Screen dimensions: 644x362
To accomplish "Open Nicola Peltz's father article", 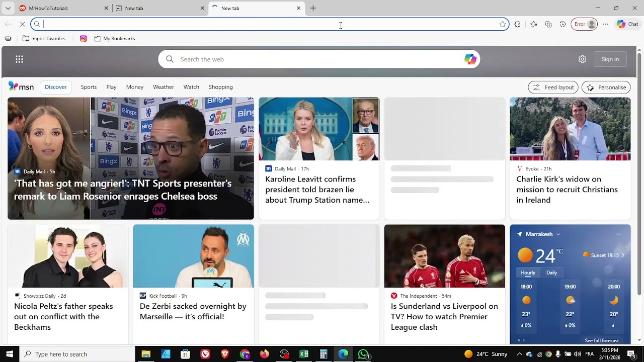I will coord(68,285).
